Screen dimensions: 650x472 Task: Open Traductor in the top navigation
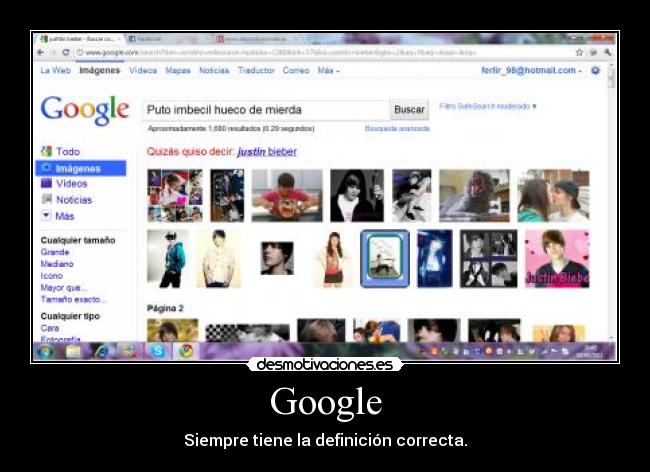256,70
